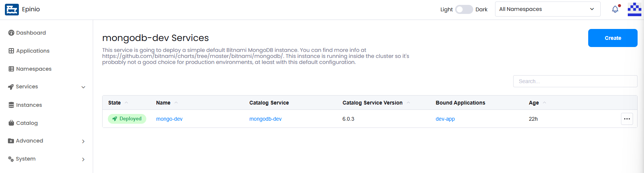Image resolution: width=644 pixels, height=173 pixels.
Task: Click the Dark theme label
Action: point(481,9)
